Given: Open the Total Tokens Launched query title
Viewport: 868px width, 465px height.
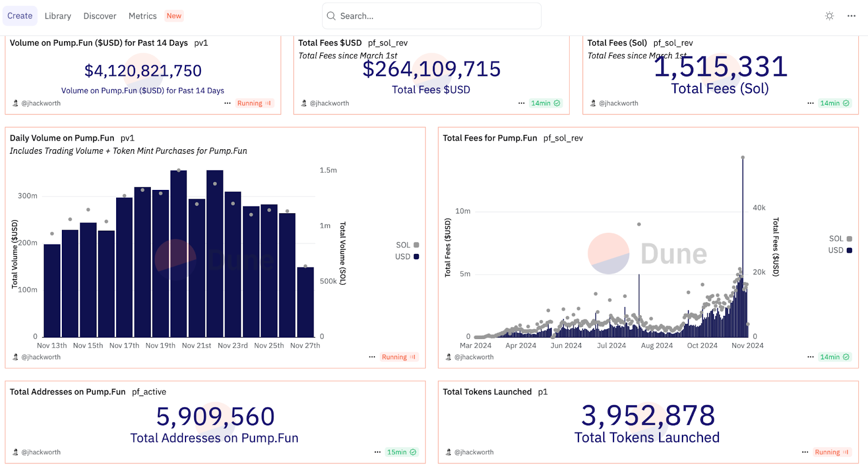Looking at the screenshot, I should coord(487,392).
